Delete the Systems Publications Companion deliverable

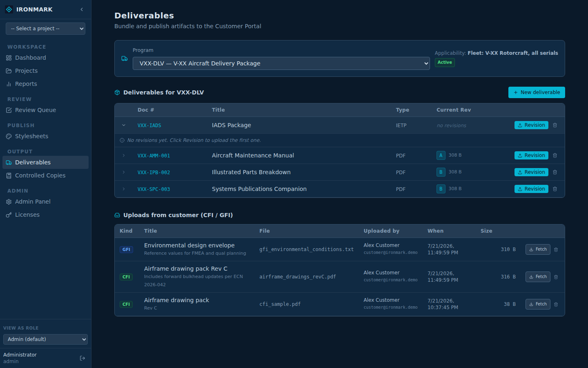pos(555,189)
